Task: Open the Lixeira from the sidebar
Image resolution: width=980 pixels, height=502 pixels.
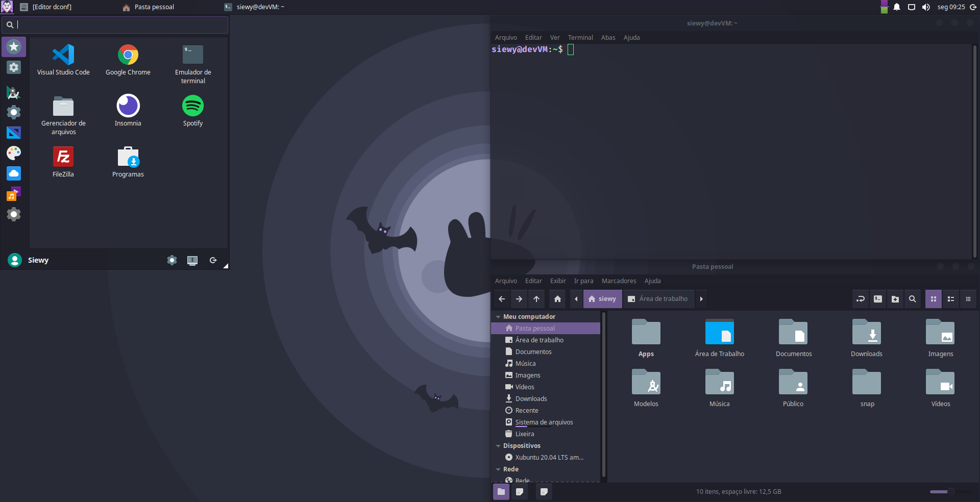Action: click(524, 434)
